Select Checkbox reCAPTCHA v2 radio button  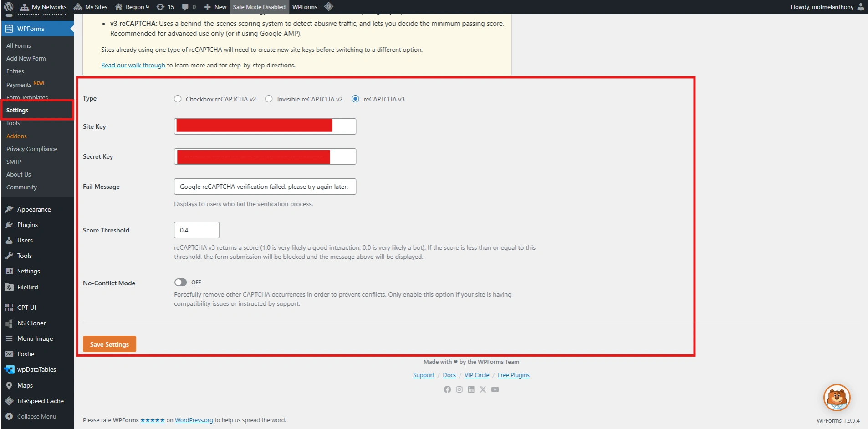click(178, 99)
